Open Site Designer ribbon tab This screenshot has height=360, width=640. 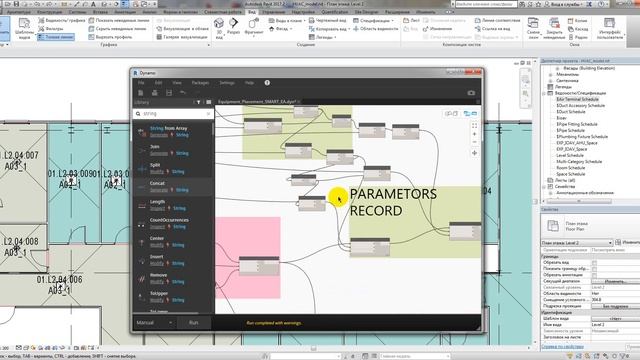366,12
